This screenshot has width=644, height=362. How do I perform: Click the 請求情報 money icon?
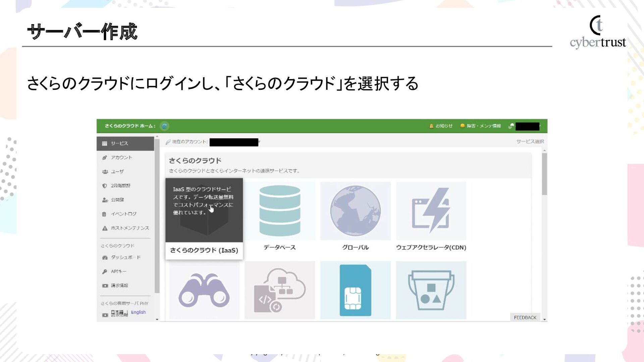pyautogui.click(x=105, y=286)
